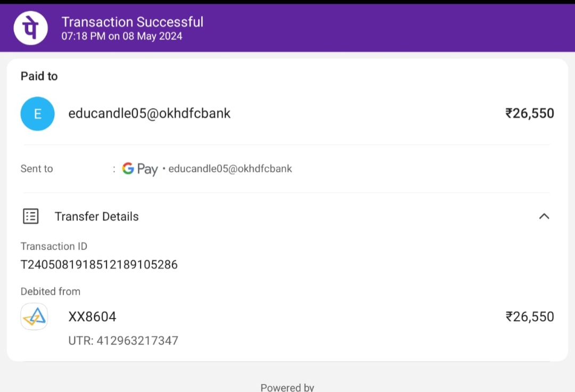The height and width of the screenshot is (392, 575).
Task: Click the 'Debited from' label
Action: pyautogui.click(x=51, y=291)
